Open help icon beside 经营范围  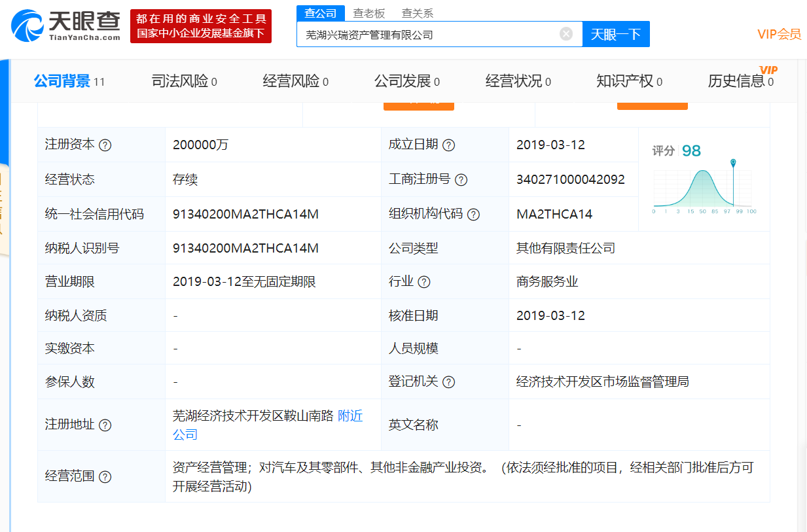click(x=105, y=477)
